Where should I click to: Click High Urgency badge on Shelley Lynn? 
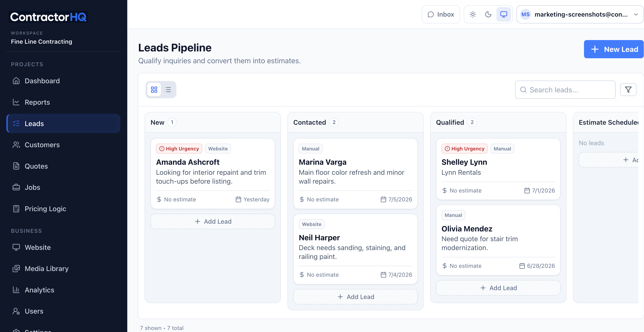tap(464, 149)
